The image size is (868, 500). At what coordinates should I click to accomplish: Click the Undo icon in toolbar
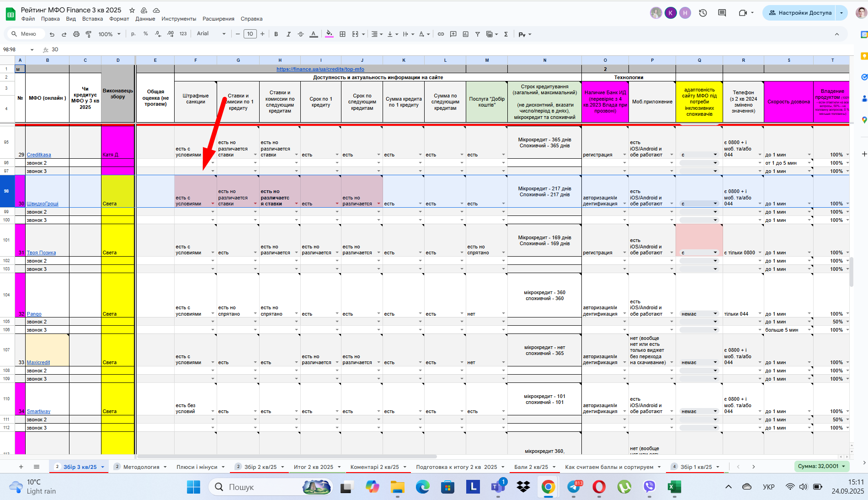point(52,34)
